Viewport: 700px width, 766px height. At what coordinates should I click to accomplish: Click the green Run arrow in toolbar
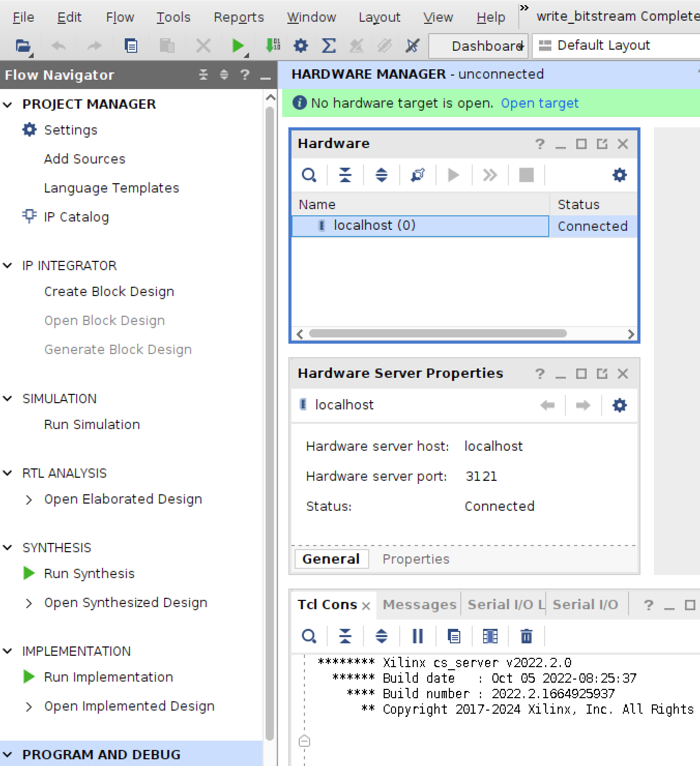(238, 46)
